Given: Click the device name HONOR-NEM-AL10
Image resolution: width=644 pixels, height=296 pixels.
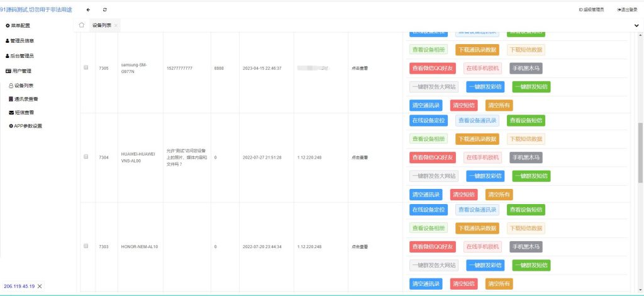Looking at the screenshot, I should point(140,247).
